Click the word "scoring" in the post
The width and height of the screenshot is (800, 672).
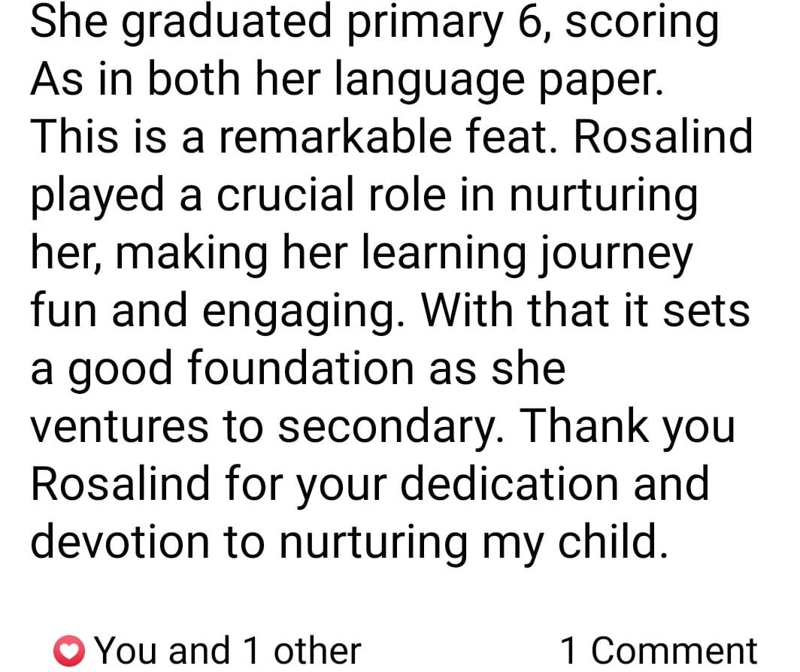point(641,23)
